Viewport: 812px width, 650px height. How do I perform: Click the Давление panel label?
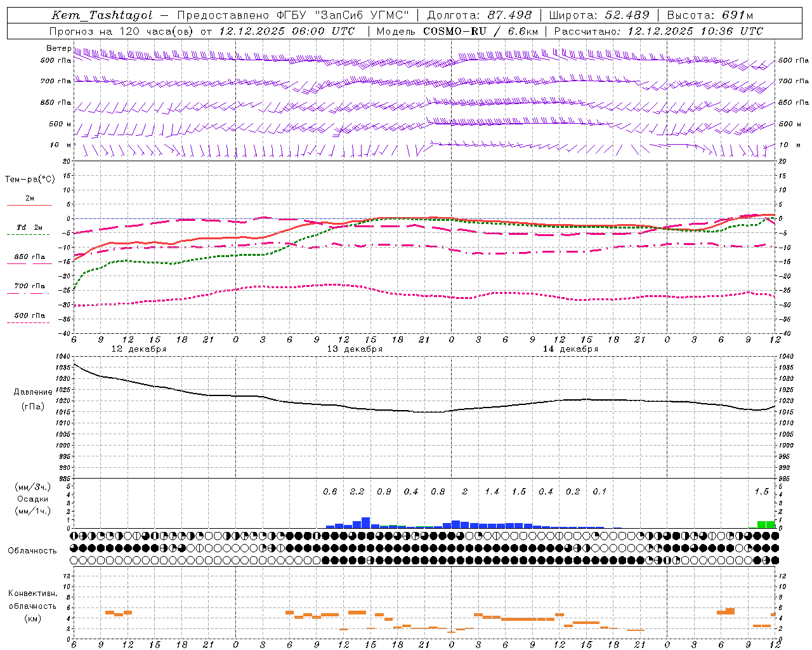[x=33, y=392]
